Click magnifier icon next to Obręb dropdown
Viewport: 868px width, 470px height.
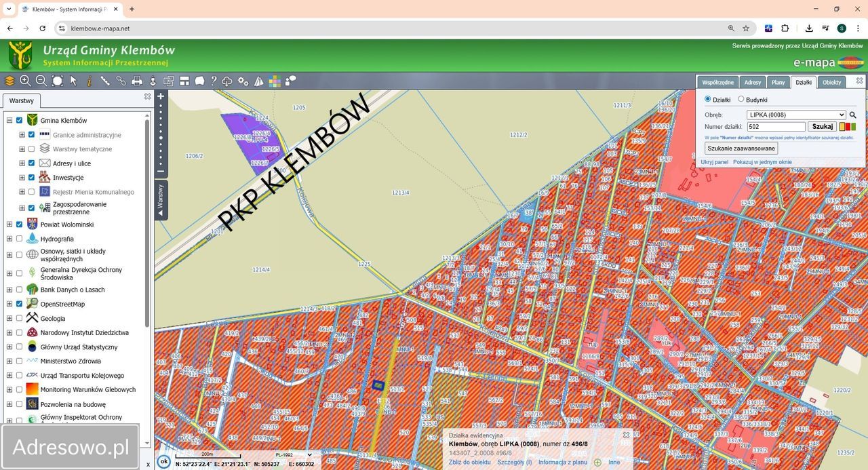[853, 115]
